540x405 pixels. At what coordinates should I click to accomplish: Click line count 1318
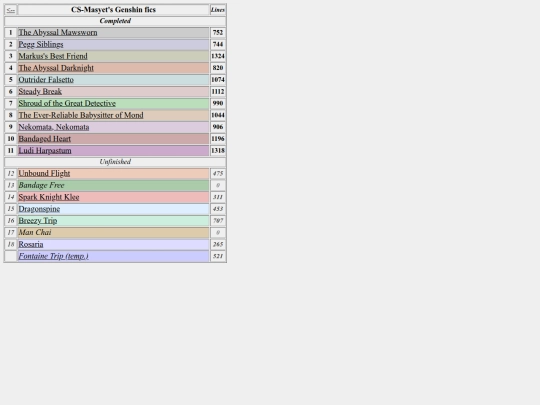tap(218, 150)
